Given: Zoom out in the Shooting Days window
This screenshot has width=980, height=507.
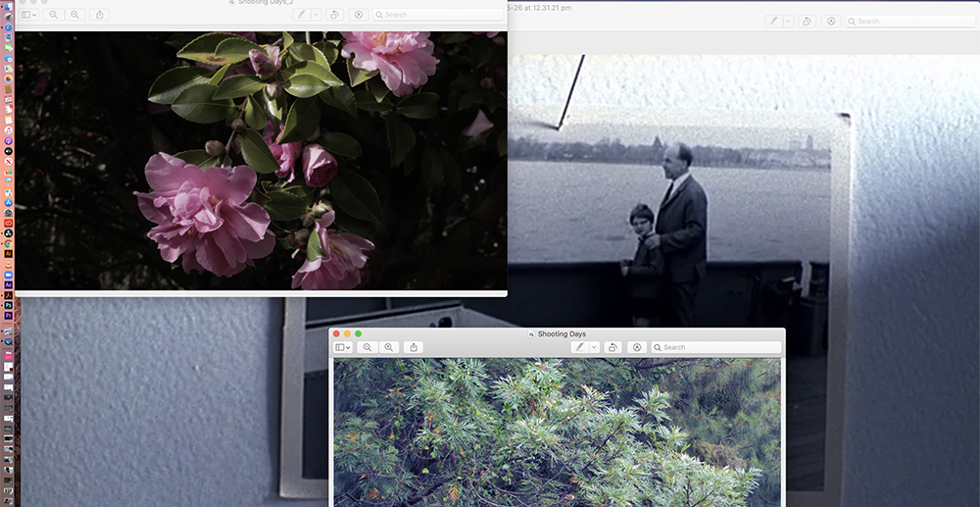Looking at the screenshot, I should 367,347.
